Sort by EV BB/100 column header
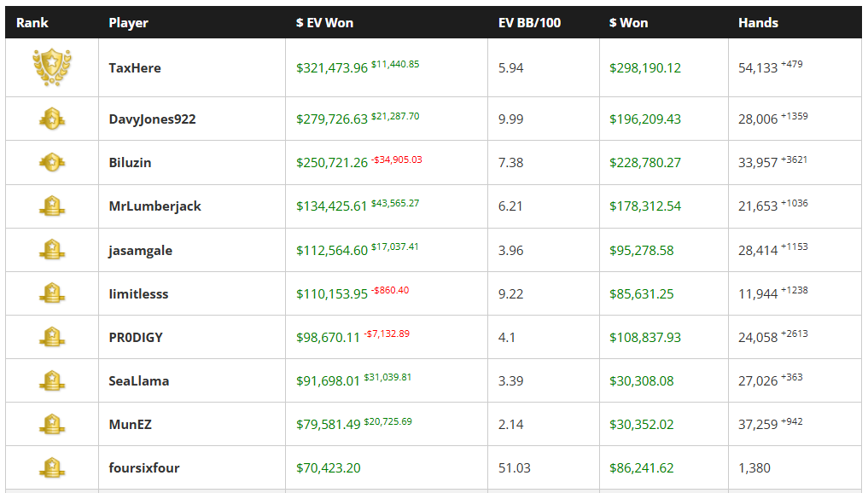The width and height of the screenshot is (868, 493). (529, 23)
